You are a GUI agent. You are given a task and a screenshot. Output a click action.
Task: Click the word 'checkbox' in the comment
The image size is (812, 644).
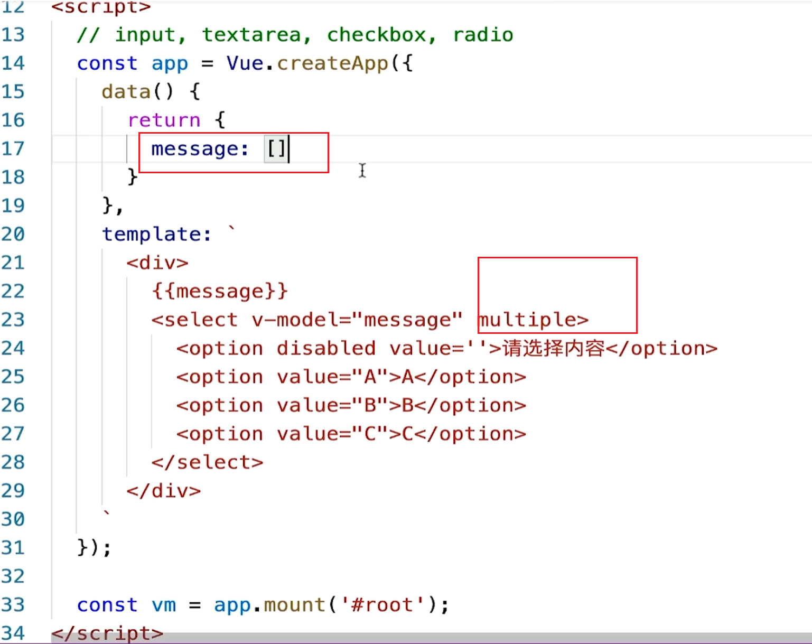click(376, 35)
